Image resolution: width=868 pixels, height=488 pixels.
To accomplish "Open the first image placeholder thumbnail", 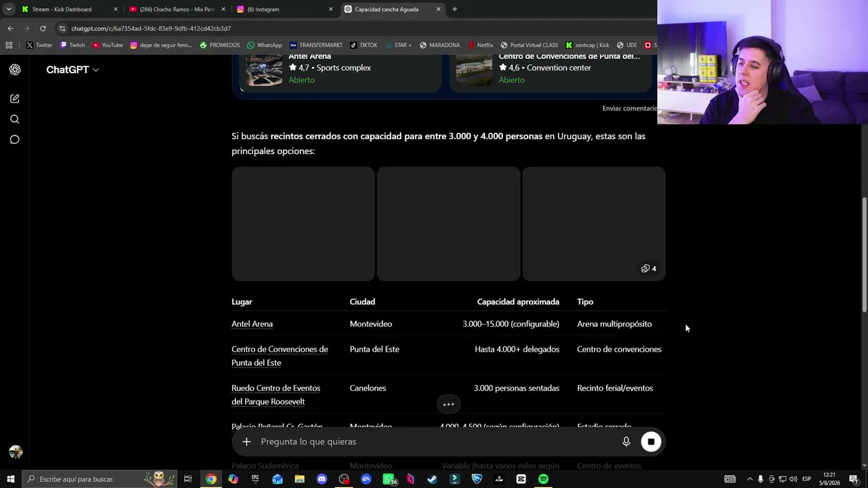I will coord(303,224).
